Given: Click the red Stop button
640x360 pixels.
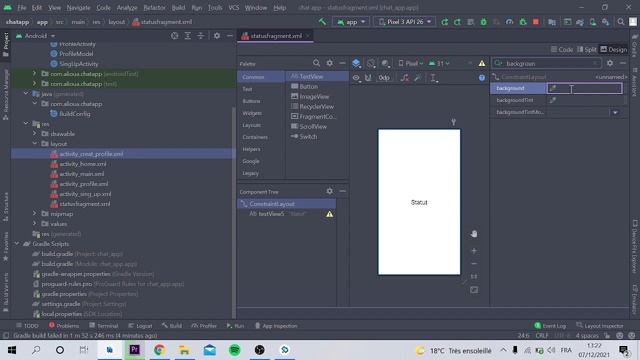Looking at the screenshot, I should click(x=536, y=22).
